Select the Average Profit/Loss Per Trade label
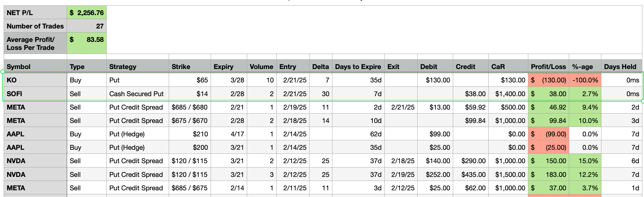 click(35, 43)
